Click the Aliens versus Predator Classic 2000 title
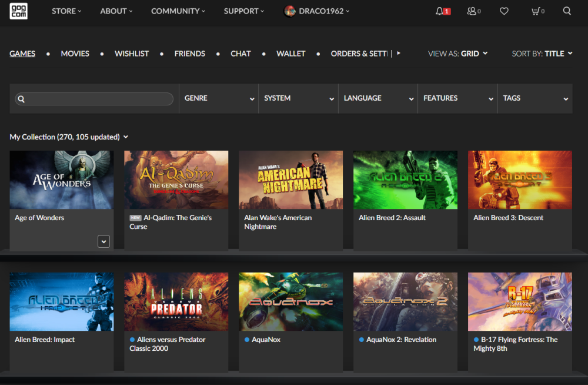Viewport: 588px width, 385px height. 168,344
